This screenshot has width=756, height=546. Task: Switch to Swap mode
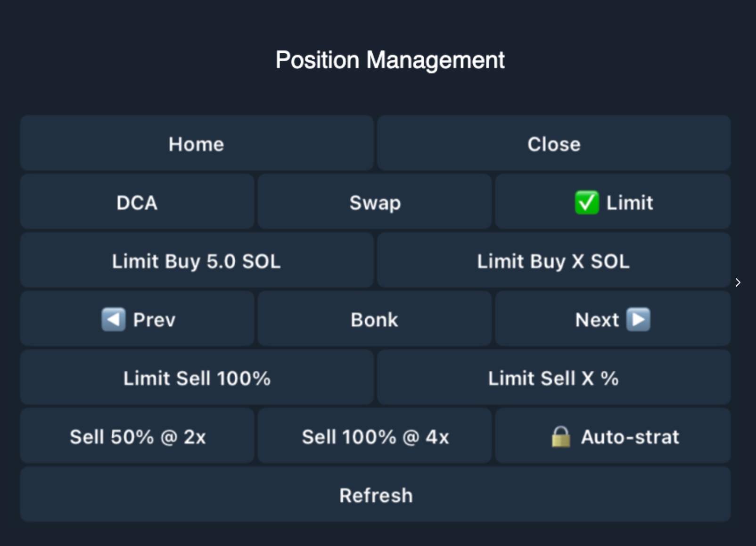tap(375, 203)
